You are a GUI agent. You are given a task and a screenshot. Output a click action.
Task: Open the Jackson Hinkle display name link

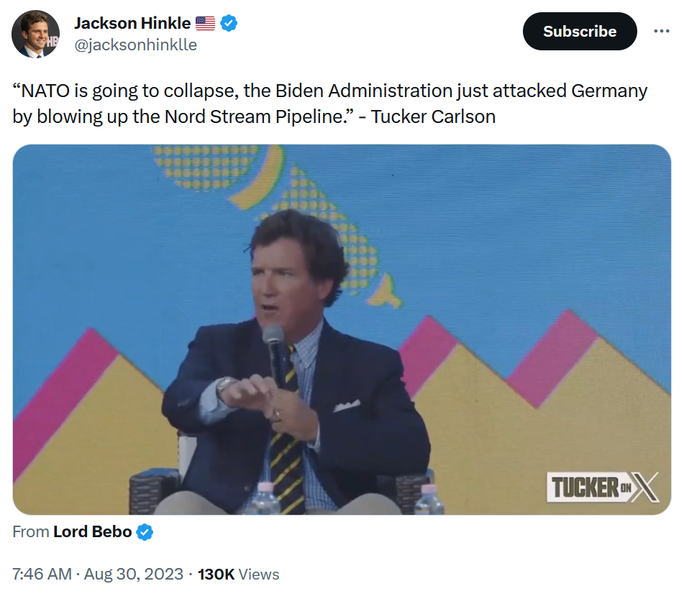pyautogui.click(x=132, y=23)
